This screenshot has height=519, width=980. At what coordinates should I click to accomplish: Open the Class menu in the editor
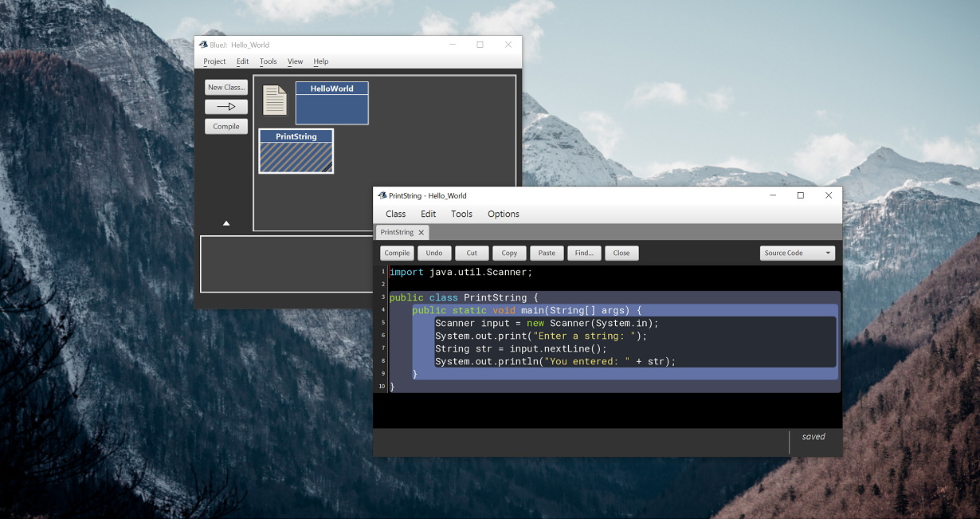395,214
